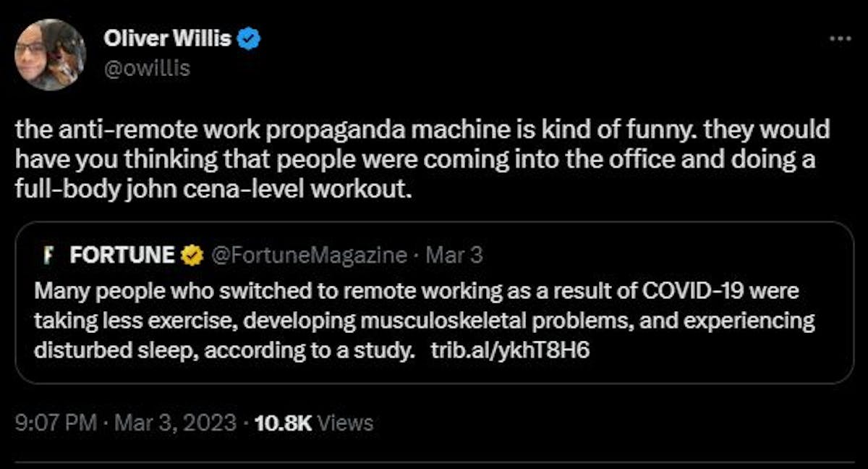Open the three-dot more options menu

click(841, 39)
